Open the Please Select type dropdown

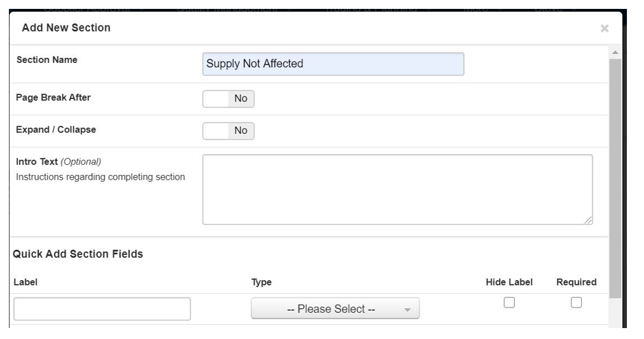[335, 309]
